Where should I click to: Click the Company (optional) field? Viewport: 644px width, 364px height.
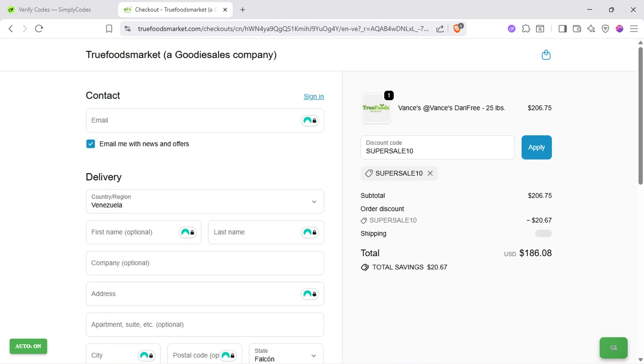(205, 263)
